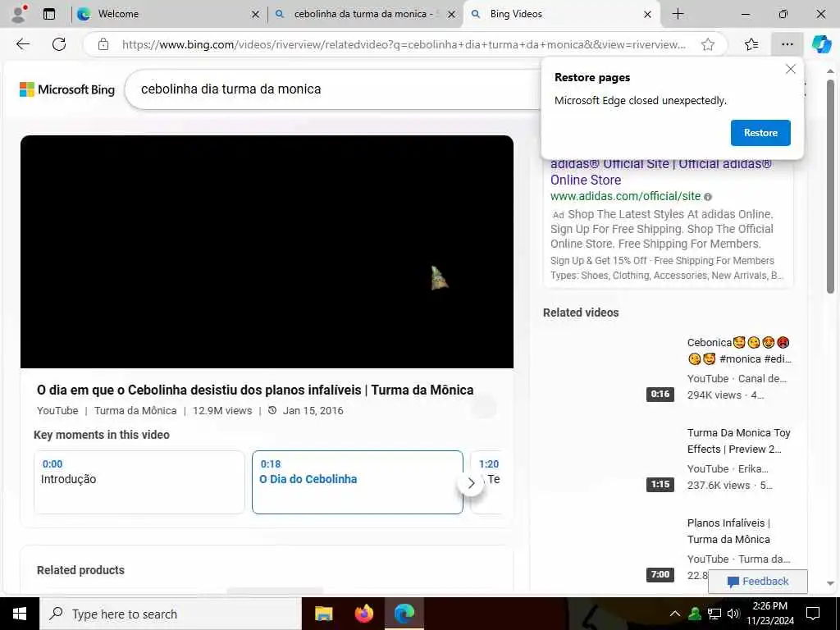Click the 7:00 duration video thumbnail
Image resolution: width=840 pixels, height=630 pixels.
coord(609,550)
